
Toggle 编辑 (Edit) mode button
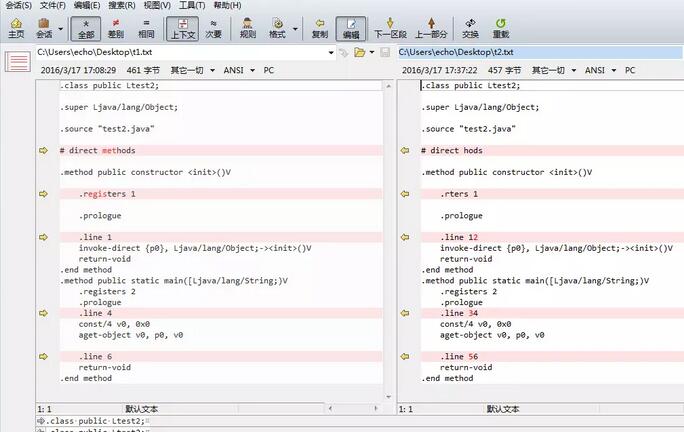(x=350, y=27)
